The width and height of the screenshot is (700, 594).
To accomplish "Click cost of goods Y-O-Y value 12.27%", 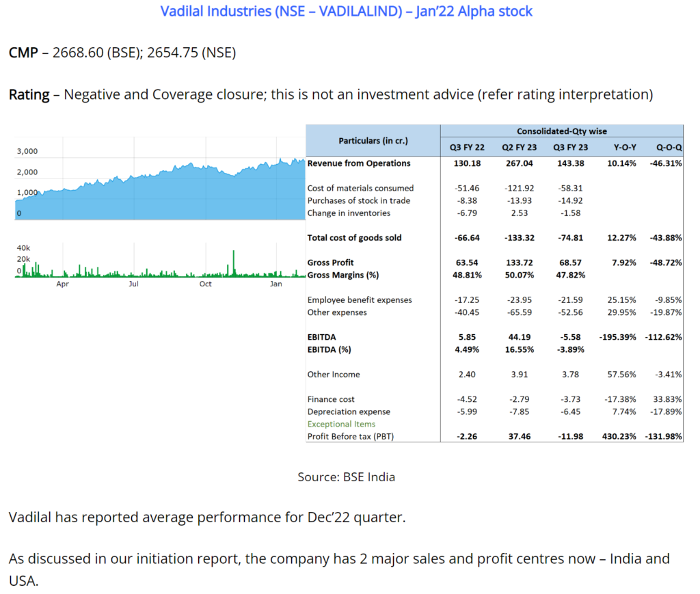I will (621, 238).
